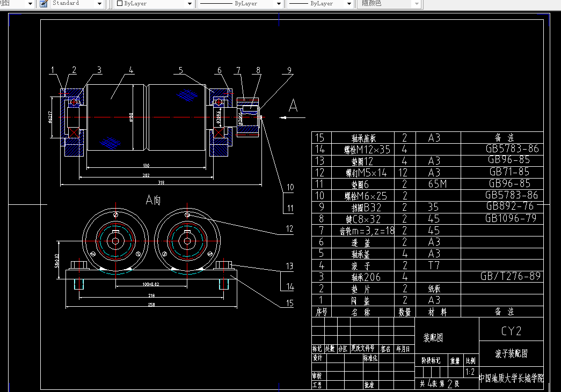The image size is (561, 392).
Task: Click the 装配图 label in title block
Action: coord(433,338)
